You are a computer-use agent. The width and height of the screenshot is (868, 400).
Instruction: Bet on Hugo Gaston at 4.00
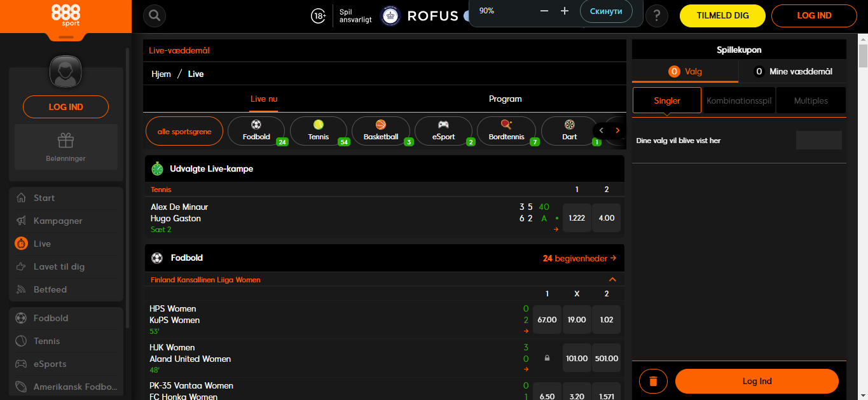pos(607,218)
